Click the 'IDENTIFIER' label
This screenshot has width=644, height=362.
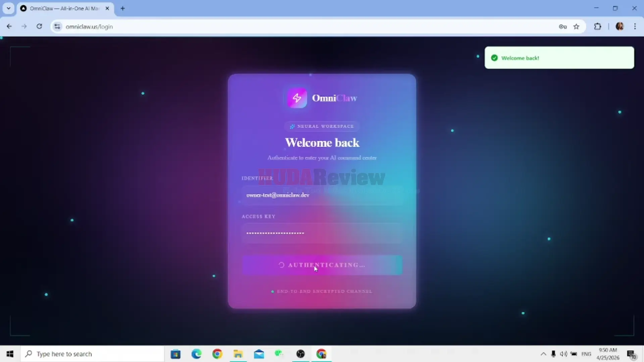tap(257, 178)
